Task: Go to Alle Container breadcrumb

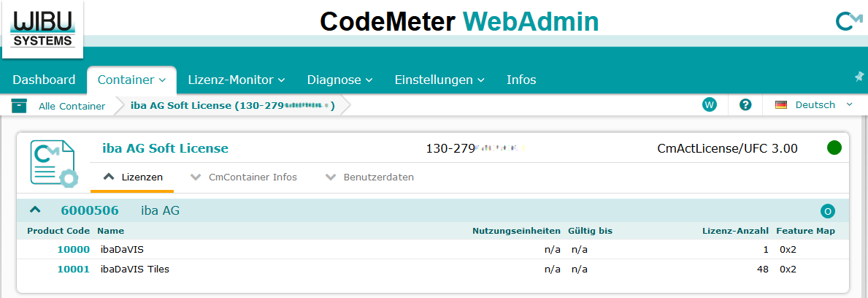Action: [x=72, y=106]
